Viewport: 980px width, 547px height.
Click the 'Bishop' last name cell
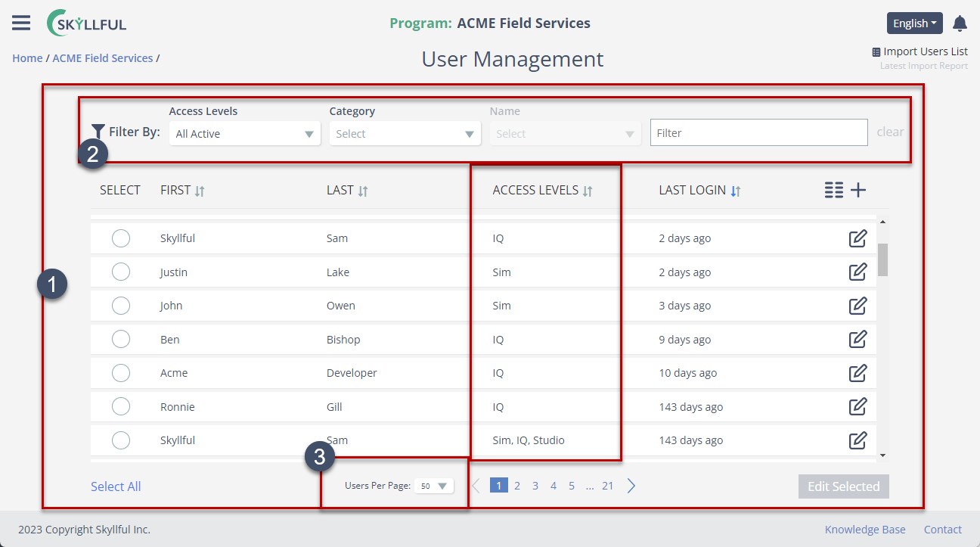tap(343, 340)
